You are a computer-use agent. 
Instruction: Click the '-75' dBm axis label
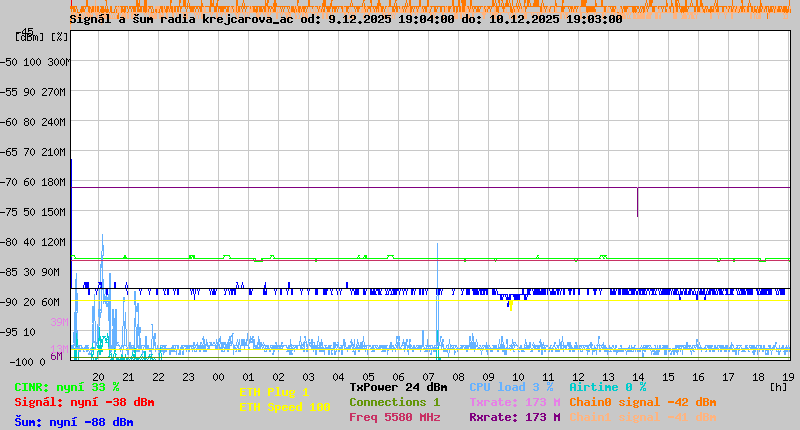(9, 212)
